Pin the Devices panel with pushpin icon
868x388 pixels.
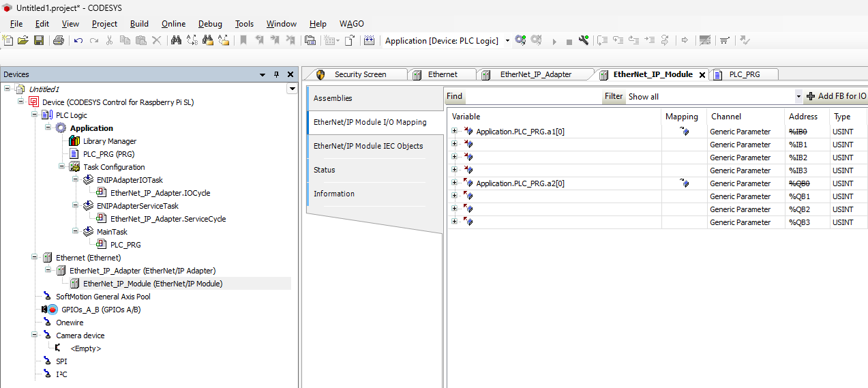pos(276,74)
